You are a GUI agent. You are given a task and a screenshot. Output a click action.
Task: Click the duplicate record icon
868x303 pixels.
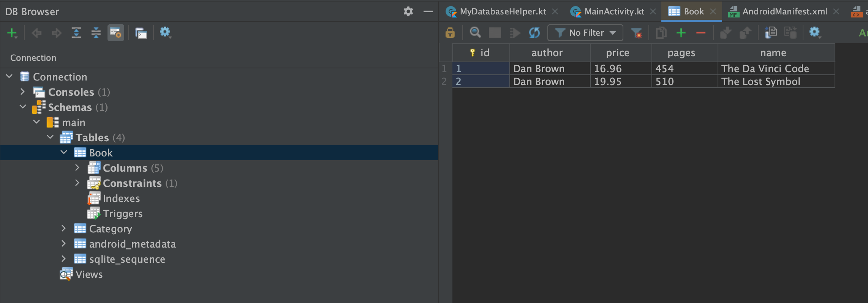click(x=661, y=33)
